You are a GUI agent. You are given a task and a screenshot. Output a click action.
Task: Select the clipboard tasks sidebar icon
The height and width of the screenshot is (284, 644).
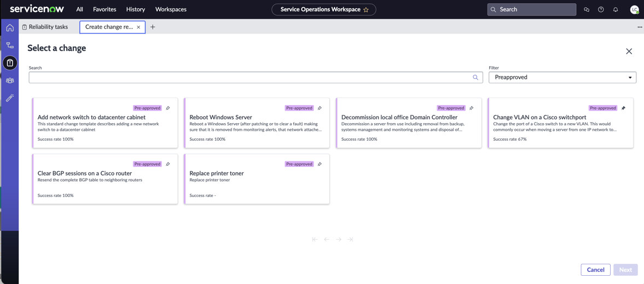[x=10, y=63]
